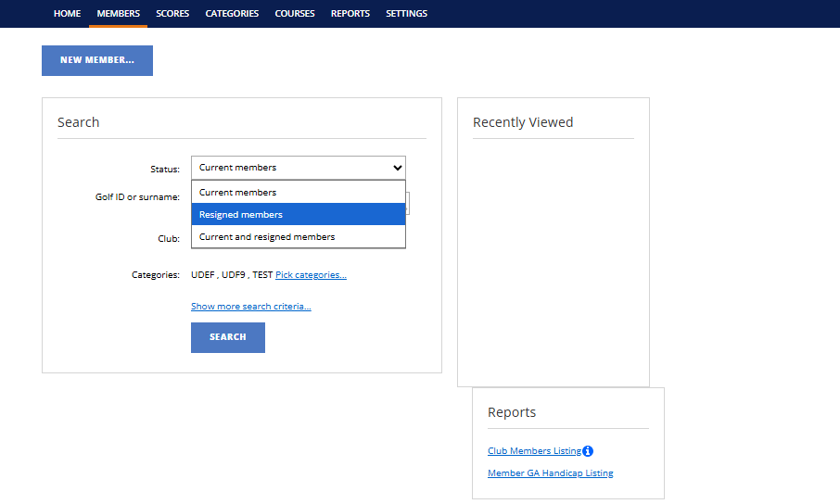Click UDEF , UDF9 , TEST categories text
Viewport: 840px width, 504px height.
pyautogui.click(x=232, y=275)
